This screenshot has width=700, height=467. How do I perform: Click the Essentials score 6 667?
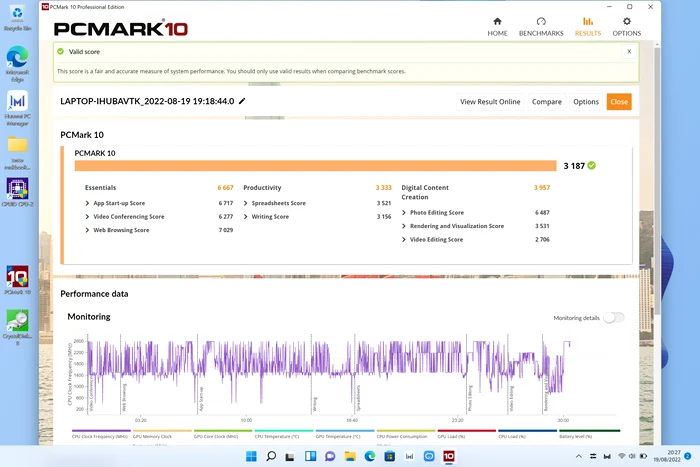[x=225, y=188]
